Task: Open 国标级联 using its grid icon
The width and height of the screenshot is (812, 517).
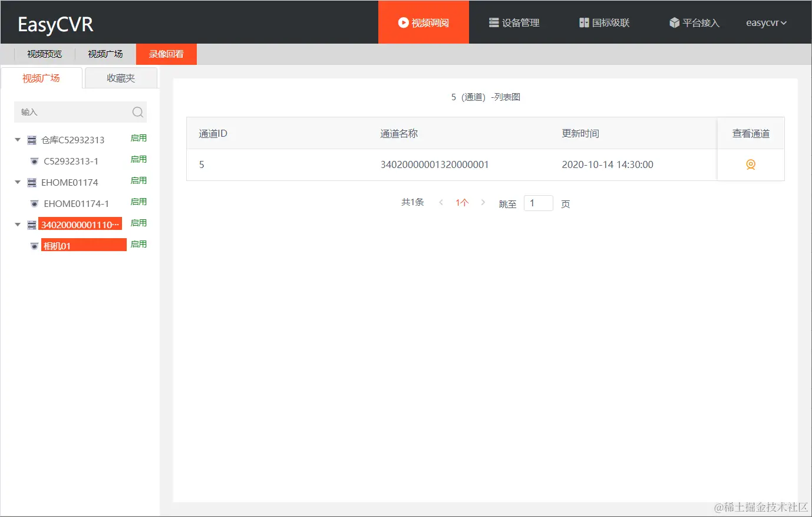Action: pos(583,22)
